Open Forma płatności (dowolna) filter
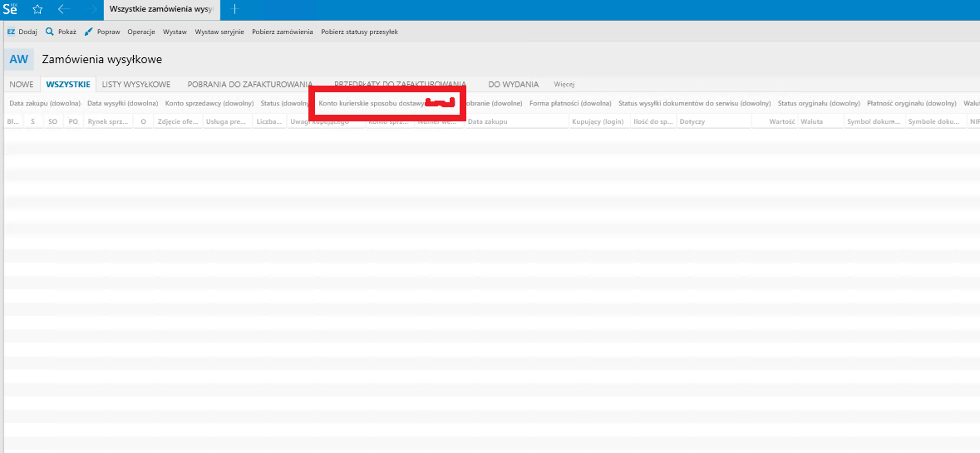 click(570, 104)
